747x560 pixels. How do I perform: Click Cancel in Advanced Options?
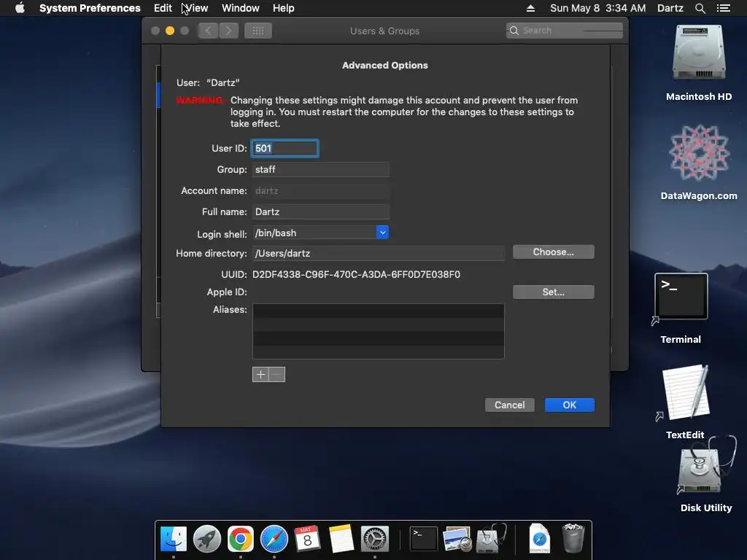click(510, 405)
